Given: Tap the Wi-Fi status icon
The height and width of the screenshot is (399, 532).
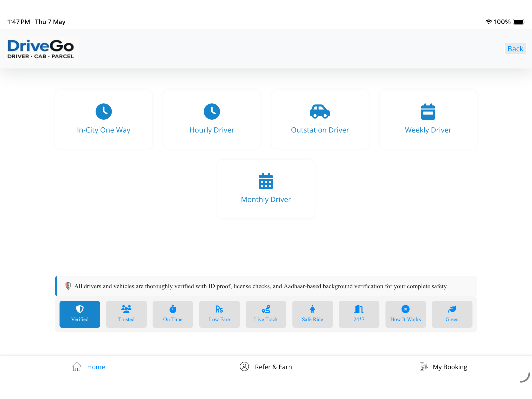Looking at the screenshot, I should pyautogui.click(x=488, y=22).
